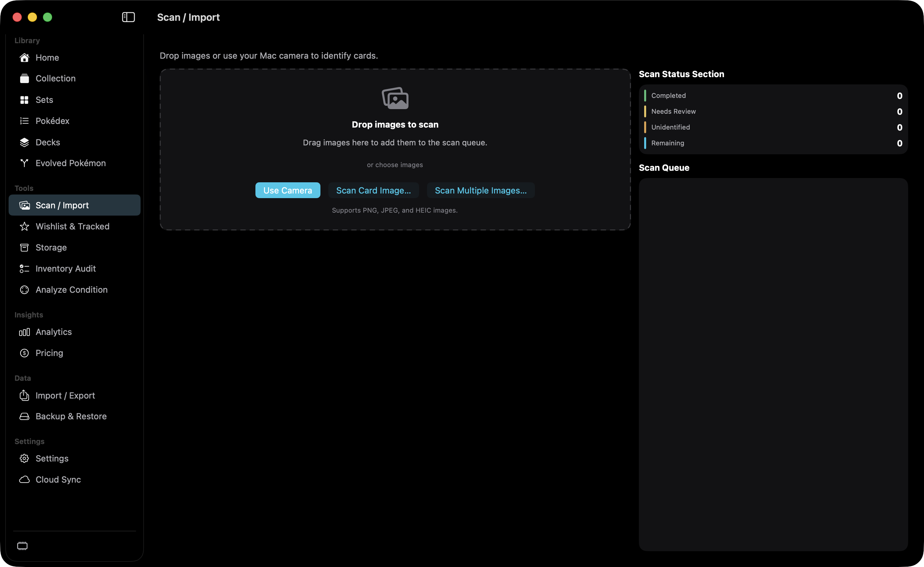Click the Use Camera button
The height and width of the screenshot is (567, 924).
tap(287, 191)
